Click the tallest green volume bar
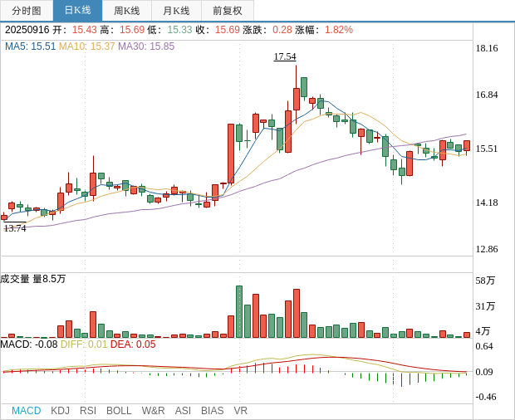The width and height of the screenshot is (515, 420). click(239, 312)
